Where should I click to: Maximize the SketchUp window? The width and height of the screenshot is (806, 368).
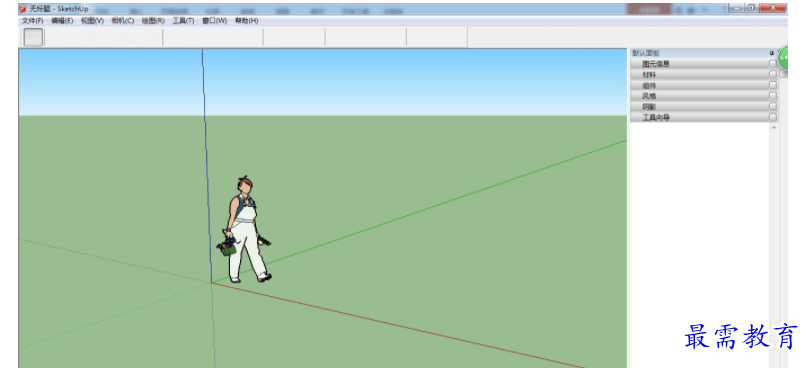tap(752, 8)
